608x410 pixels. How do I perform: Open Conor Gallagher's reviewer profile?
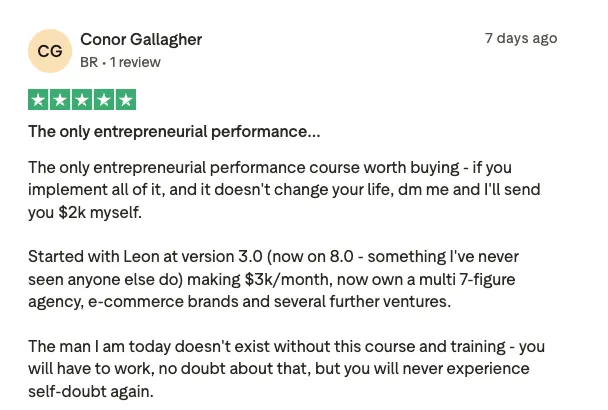[141, 40]
